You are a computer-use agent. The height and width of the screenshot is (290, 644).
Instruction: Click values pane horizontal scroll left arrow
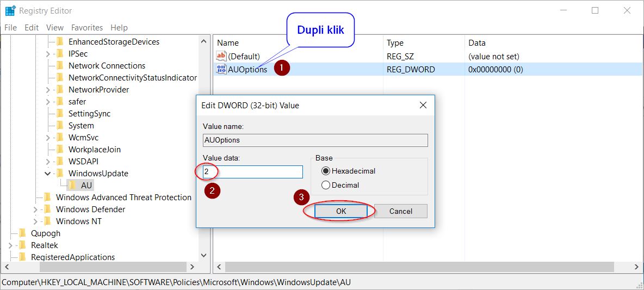tap(219, 267)
